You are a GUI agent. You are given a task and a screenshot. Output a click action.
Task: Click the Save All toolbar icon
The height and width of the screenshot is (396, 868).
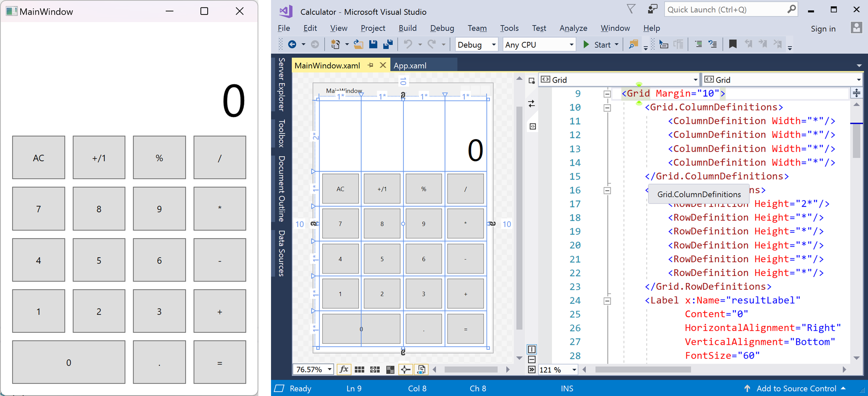click(x=388, y=44)
